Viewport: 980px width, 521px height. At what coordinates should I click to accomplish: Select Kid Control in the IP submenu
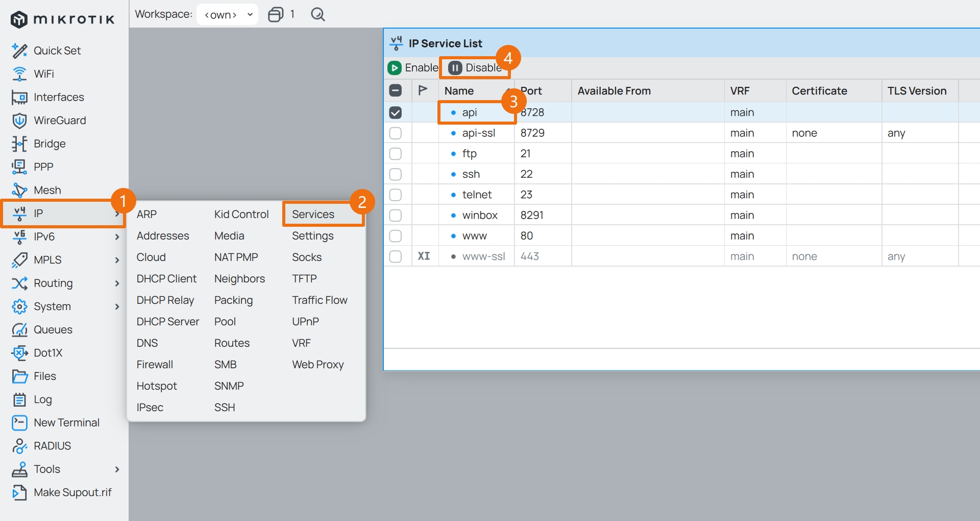[x=241, y=215]
